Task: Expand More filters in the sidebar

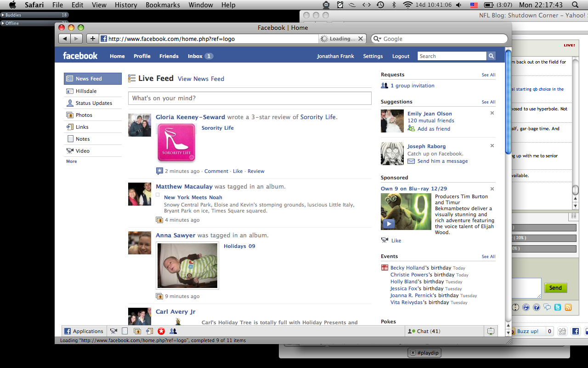Action: 71,161
